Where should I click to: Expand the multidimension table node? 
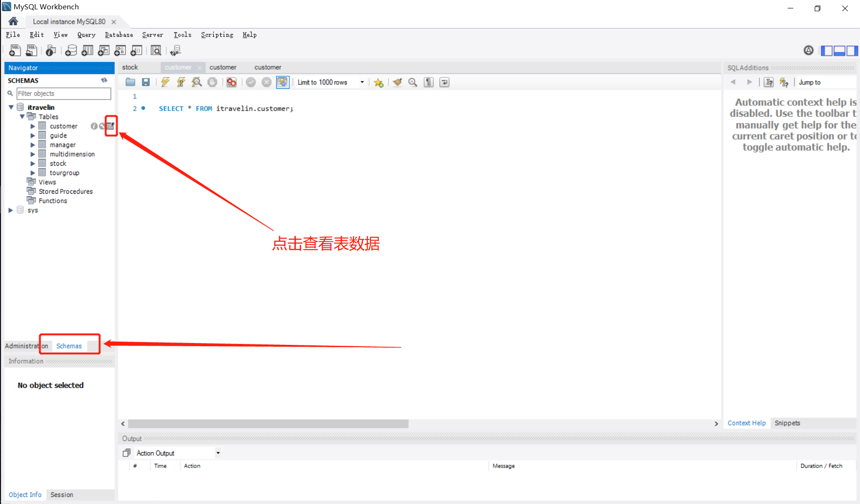click(x=33, y=154)
